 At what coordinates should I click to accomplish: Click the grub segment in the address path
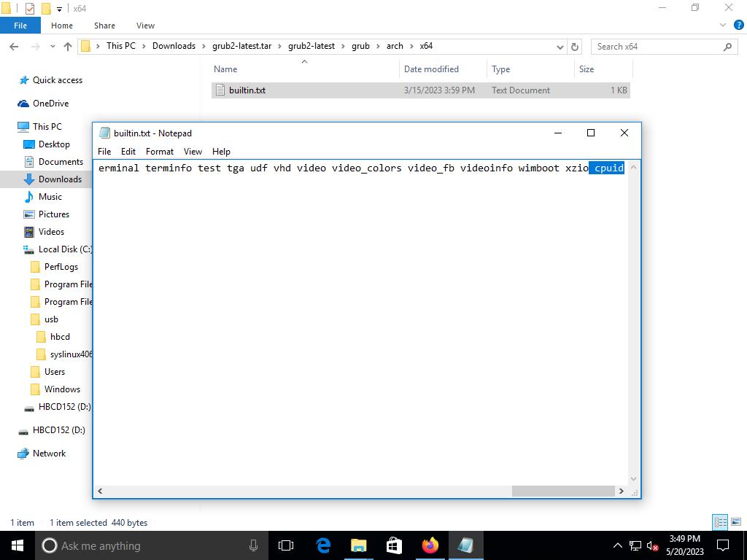pyautogui.click(x=360, y=46)
